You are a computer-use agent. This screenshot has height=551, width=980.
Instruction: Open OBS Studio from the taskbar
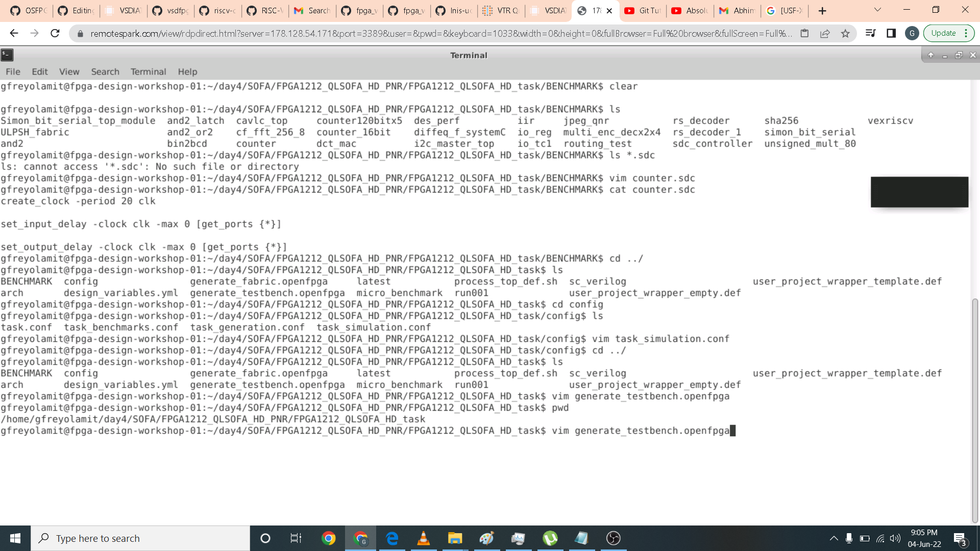(x=613, y=538)
